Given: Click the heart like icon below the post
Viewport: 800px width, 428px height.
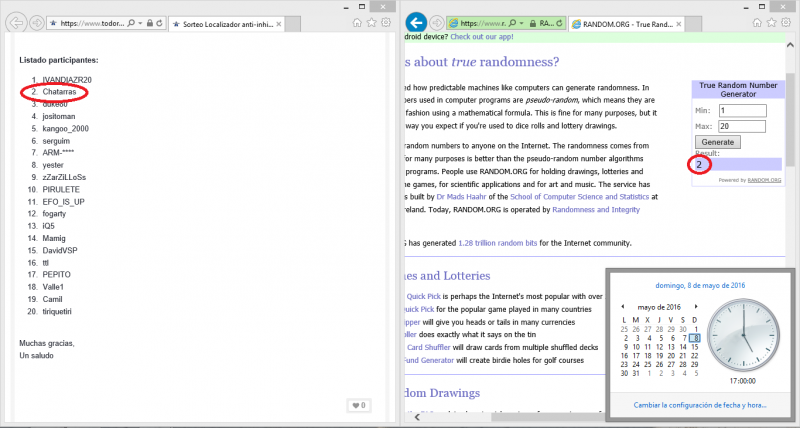Looking at the screenshot, I should 353,405.
